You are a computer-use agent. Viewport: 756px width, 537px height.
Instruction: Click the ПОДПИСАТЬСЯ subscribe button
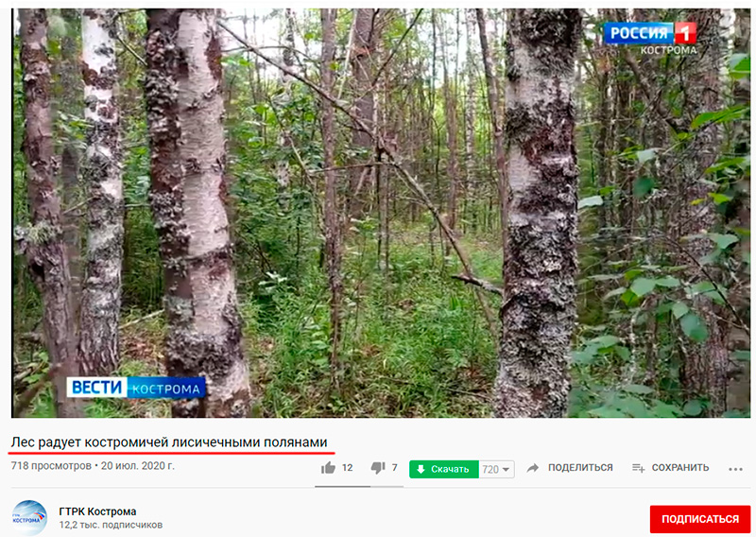tap(700, 519)
